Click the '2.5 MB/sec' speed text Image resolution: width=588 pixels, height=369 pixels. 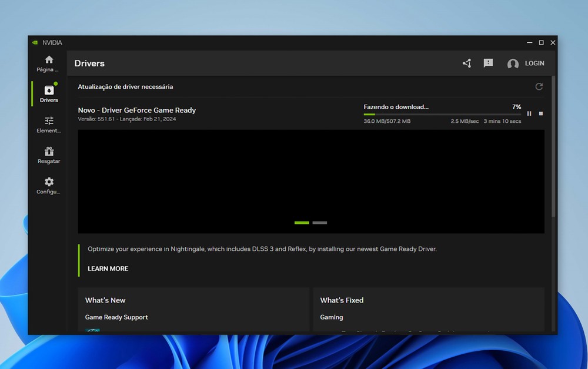tap(465, 122)
